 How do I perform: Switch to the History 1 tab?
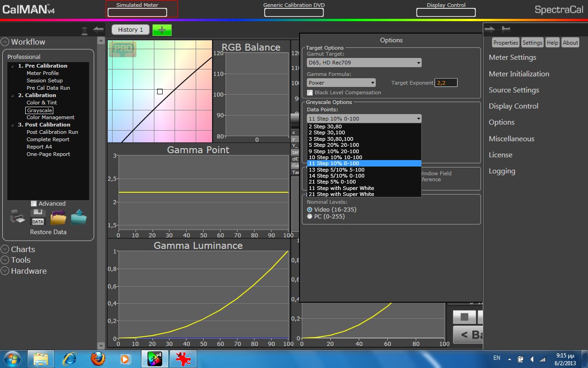coord(130,29)
